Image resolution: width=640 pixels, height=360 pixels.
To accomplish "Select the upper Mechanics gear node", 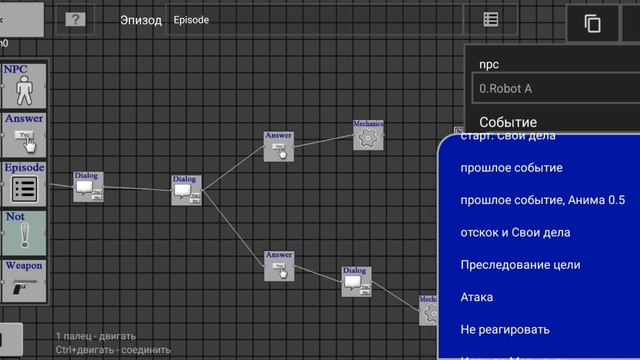I will [x=368, y=135].
